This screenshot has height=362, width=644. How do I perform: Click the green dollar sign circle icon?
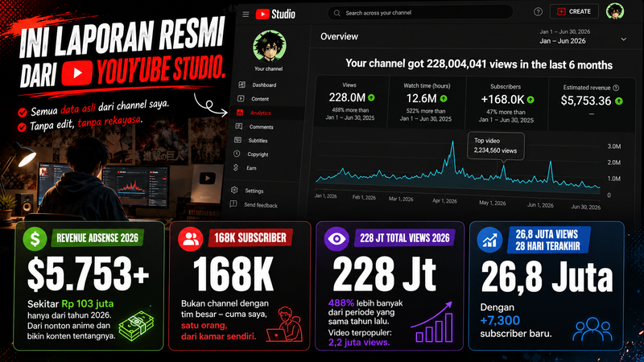pyautogui.click(x=35, y=238)
